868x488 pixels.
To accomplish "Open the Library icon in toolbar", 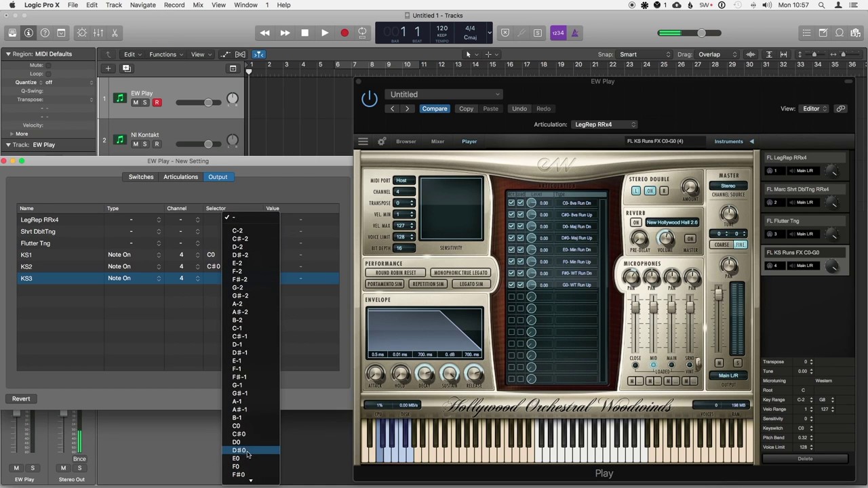I will (12, 33).
